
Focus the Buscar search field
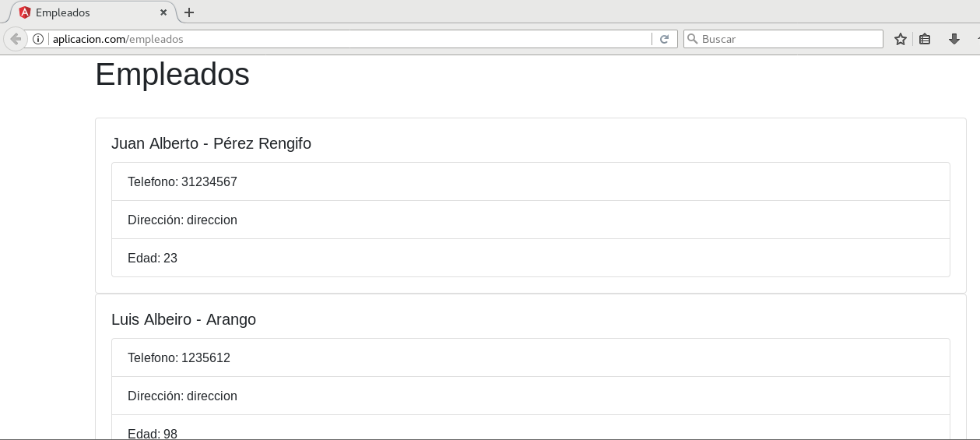point(786,39)
